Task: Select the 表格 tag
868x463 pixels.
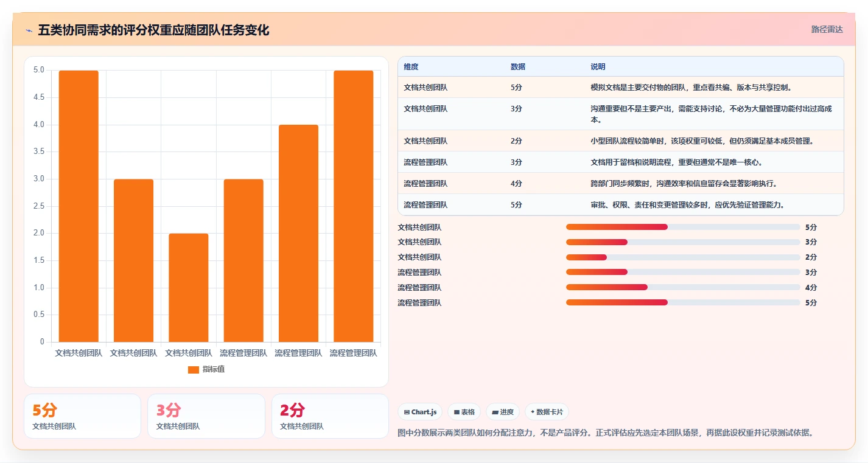Action: point(464,412)
